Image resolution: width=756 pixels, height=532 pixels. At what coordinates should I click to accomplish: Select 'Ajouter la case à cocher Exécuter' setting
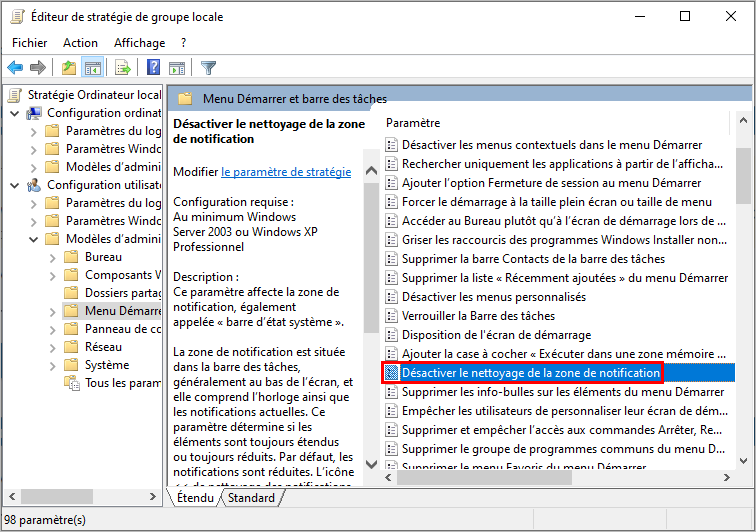pos(563,354)
